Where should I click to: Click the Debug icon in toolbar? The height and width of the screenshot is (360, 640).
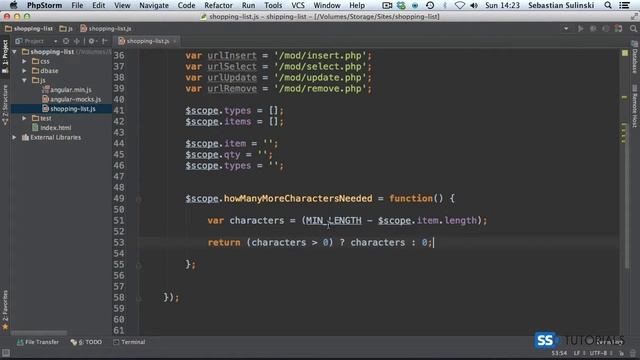(593, 29)
